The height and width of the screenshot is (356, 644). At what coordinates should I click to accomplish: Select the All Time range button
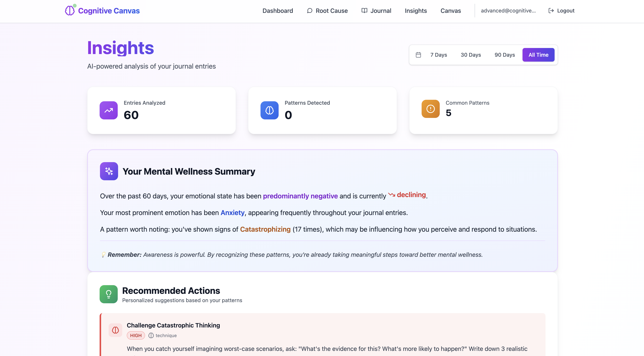(538, 55)
